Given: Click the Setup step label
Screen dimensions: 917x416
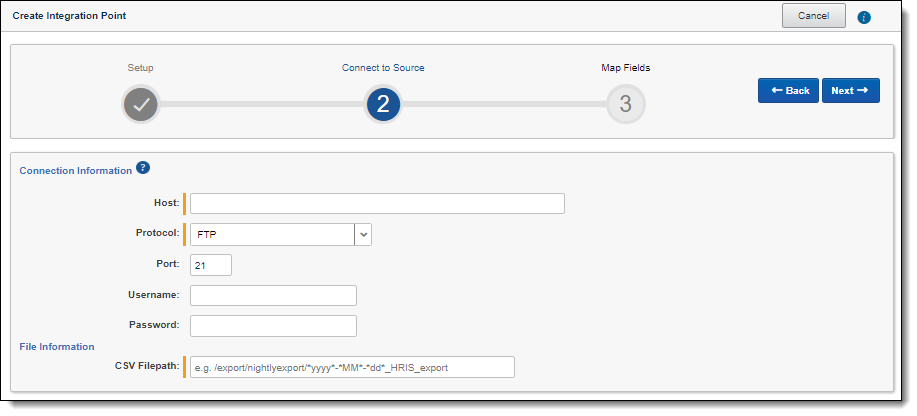Looking at the screenshot, I should (x=140, y=68).
